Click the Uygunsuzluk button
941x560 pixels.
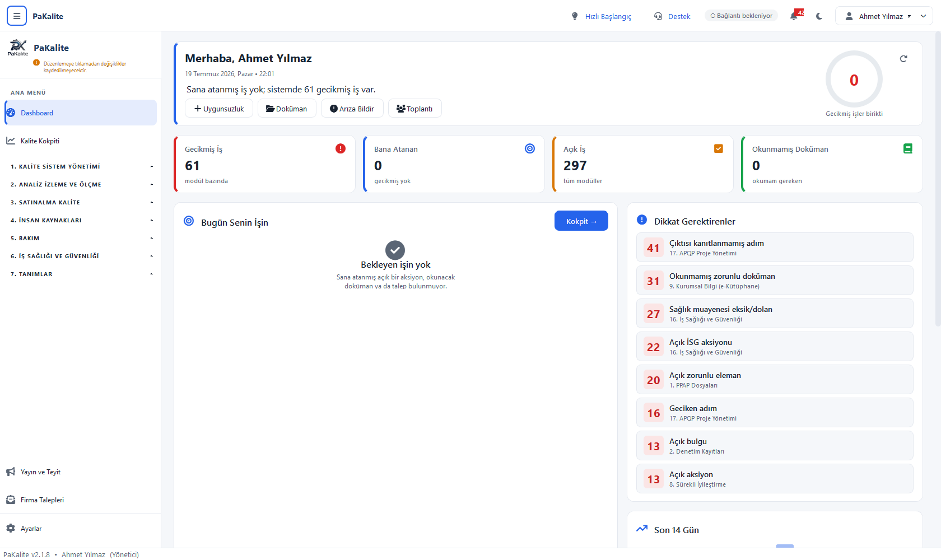click(219, 109)
